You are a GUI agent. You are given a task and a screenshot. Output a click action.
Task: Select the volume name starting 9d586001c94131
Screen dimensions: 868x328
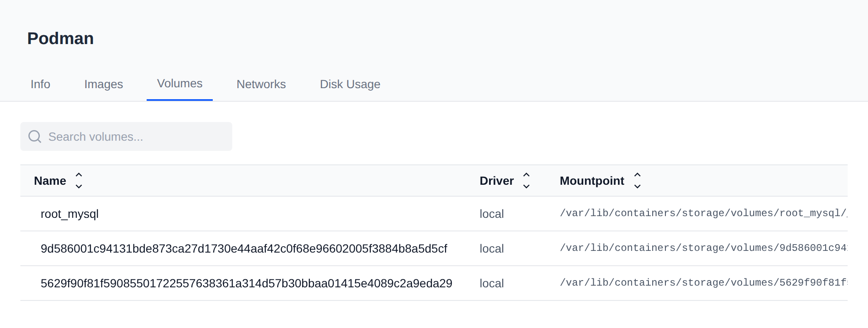[244, 249]
